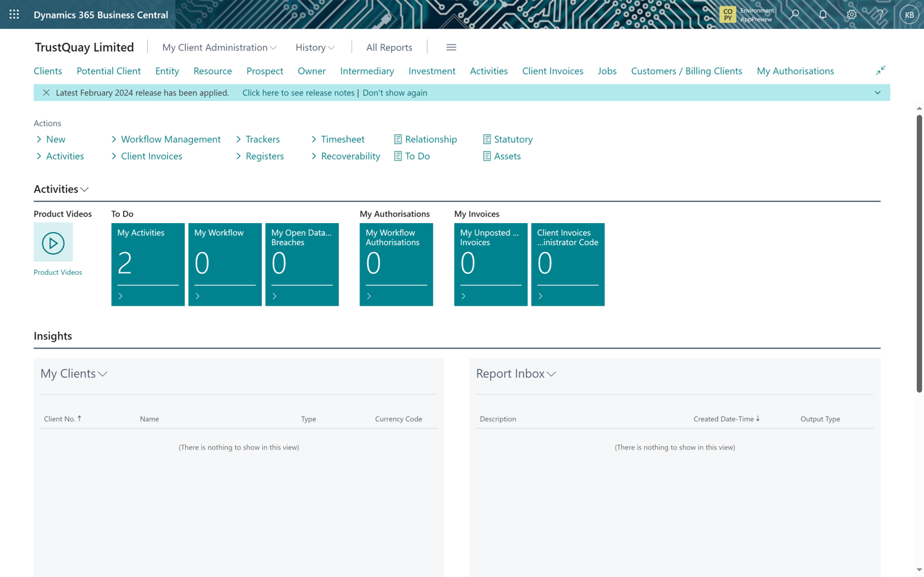
Task: Open the History dropdown menu
Action: pos(314,47)
